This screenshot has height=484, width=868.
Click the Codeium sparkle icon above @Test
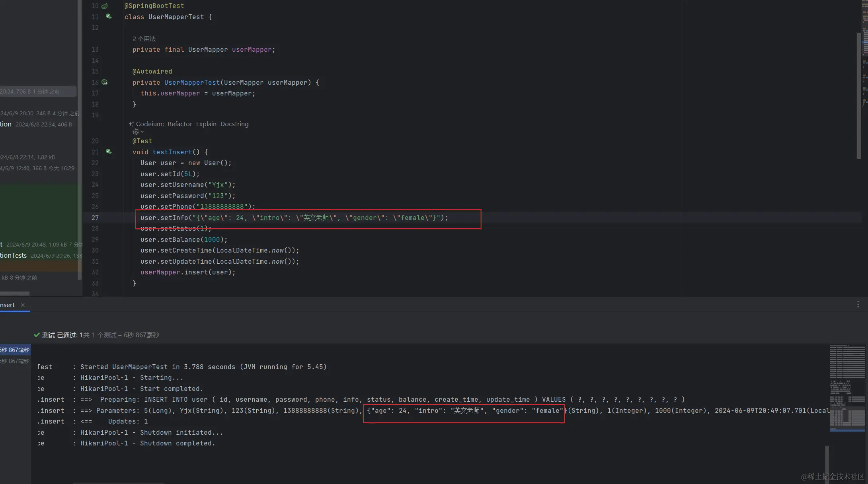[x=131, y=124]
